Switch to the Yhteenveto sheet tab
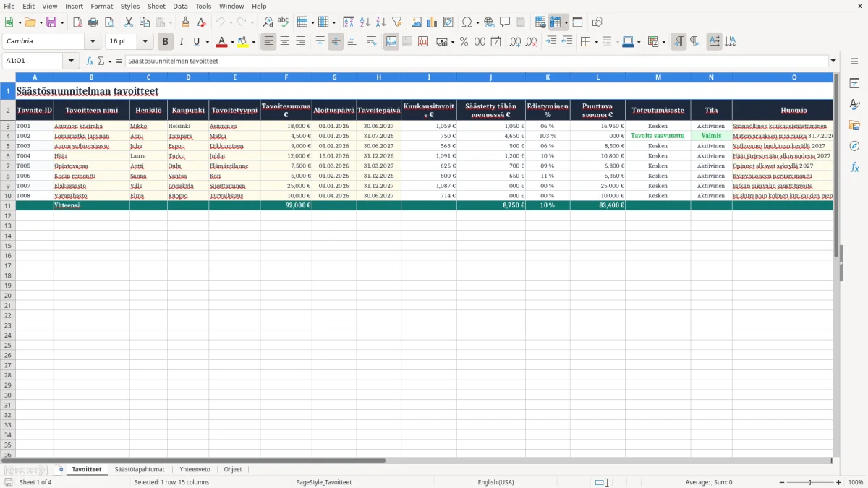 (195, 469)
